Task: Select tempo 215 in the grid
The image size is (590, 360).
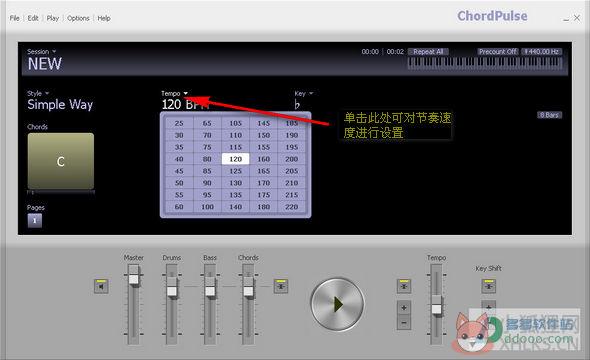Action: coord(292,195)
